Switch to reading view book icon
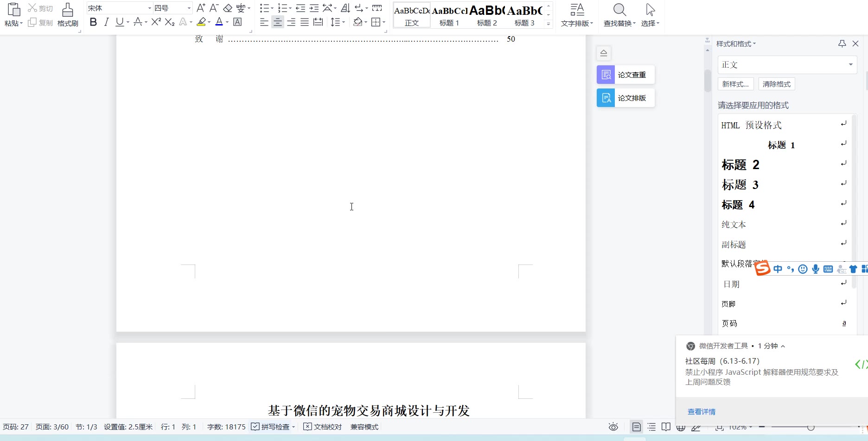Screen dimensions: 868x441 tap(666, 427)
